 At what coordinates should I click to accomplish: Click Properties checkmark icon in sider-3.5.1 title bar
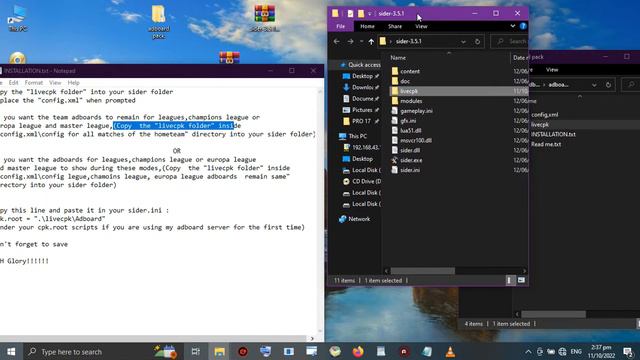[350, 13]
